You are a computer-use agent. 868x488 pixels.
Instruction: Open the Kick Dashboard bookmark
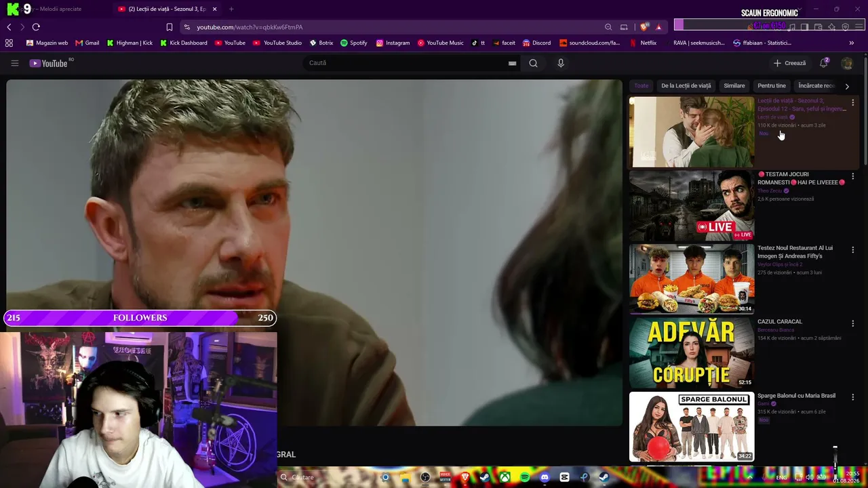pos(184,43)
